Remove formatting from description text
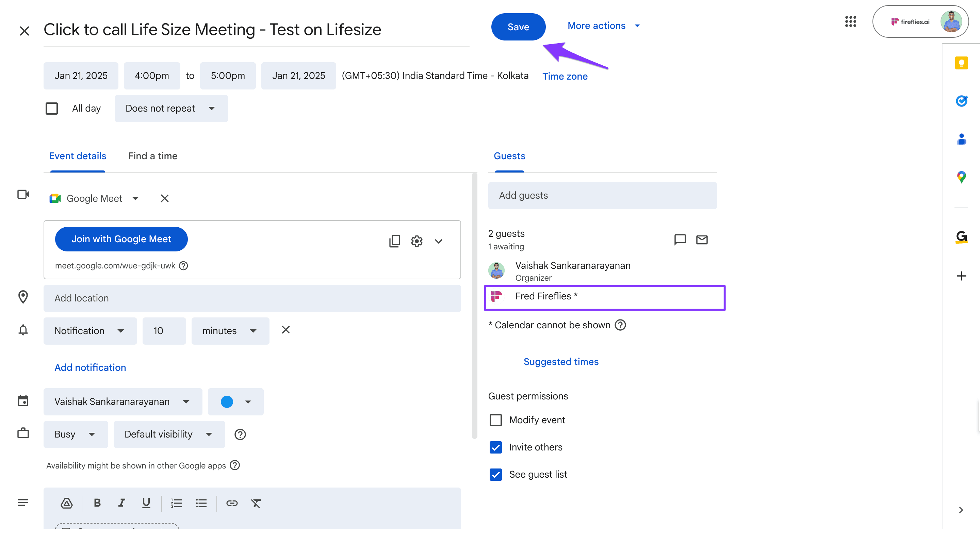The height and width of the screenshot is (543, 980). pyautogui.click(x=256, y=503)
